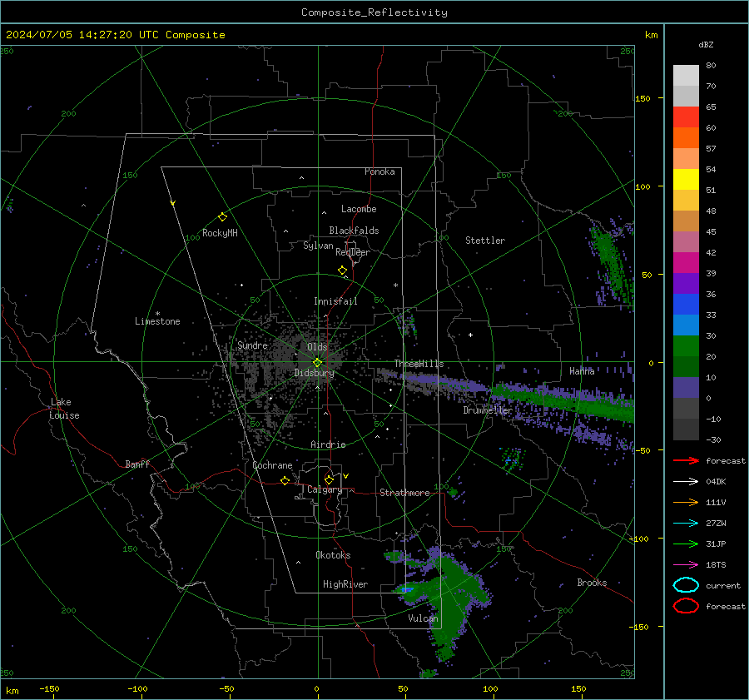This screenshot has width=749, height=700.
Task: Click the Composite_Reflectivity title
Action: coord(374,12)
